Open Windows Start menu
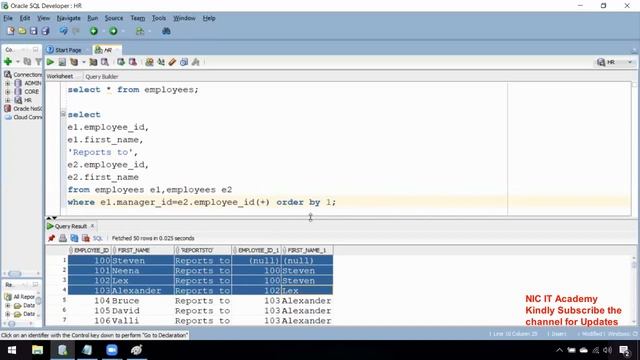 [12, 350]
